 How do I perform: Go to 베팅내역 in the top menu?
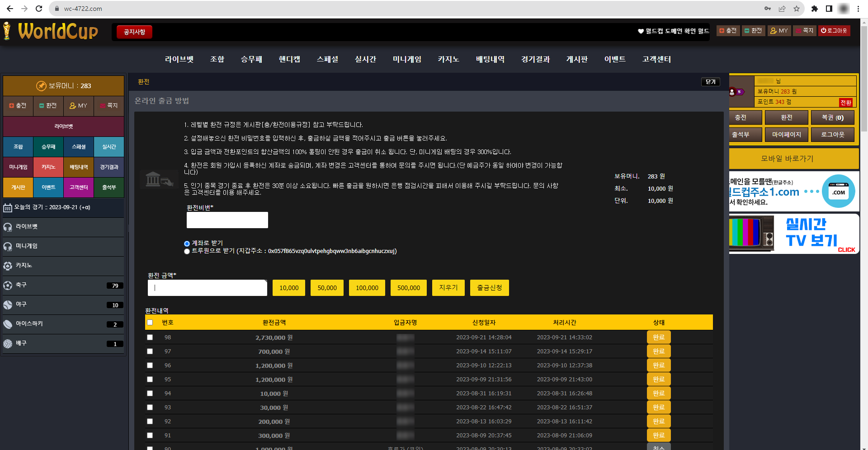tap(490, 59)
